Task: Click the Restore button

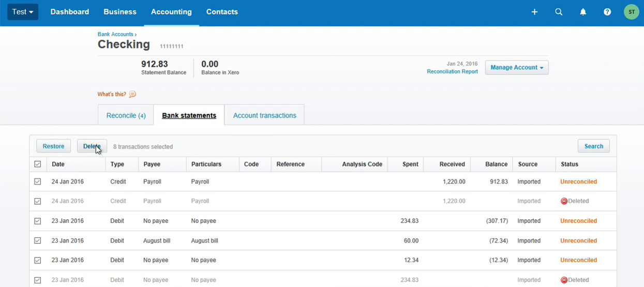Action: click(53, 146)
